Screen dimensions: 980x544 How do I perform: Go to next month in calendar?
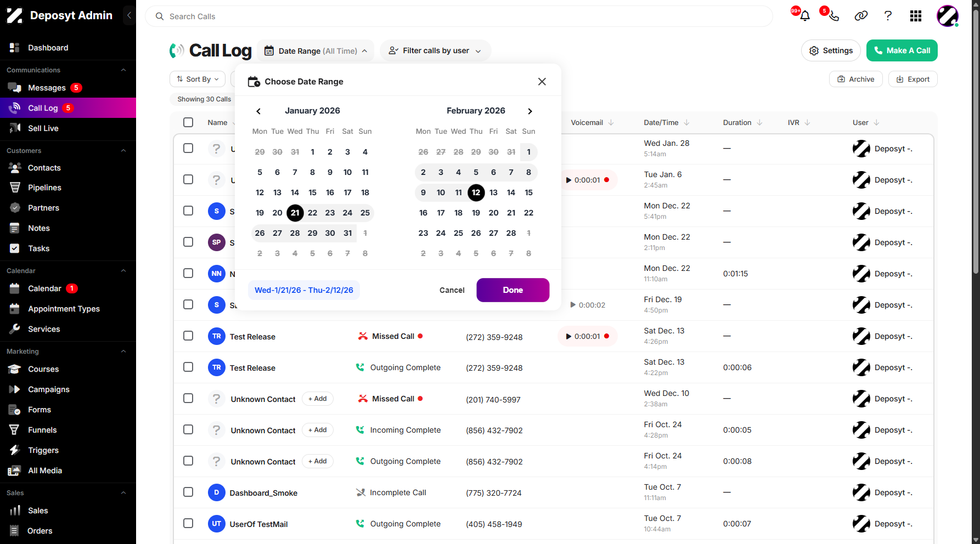[530, 111]
